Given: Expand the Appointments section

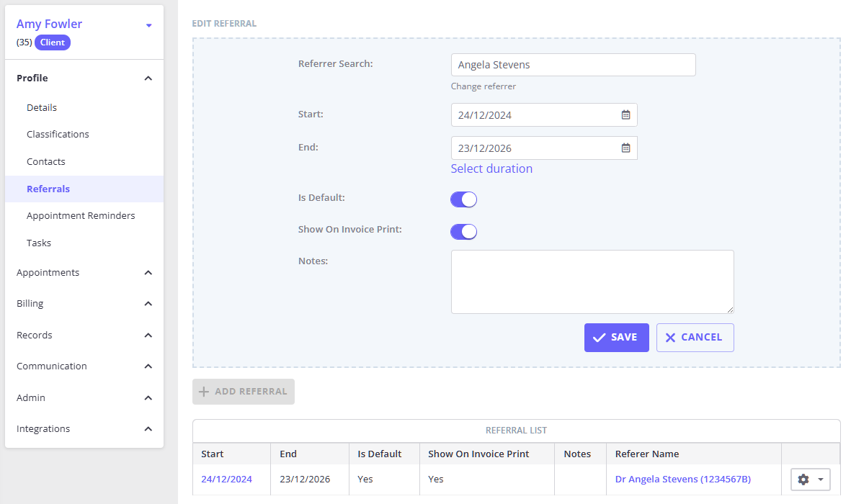Looking at the screenshot, I should (x=148, y=273).
